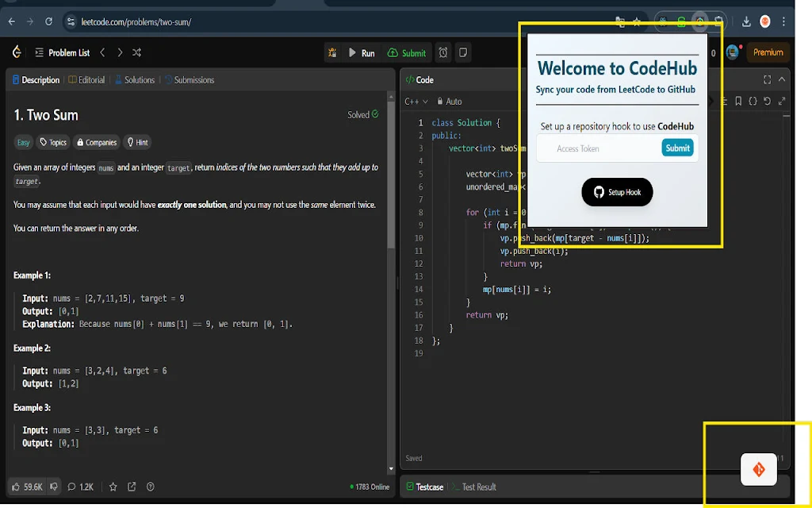Click the Setup Hook GitHub button
This screenshot has height=508, width=812.
click(617, 192)
